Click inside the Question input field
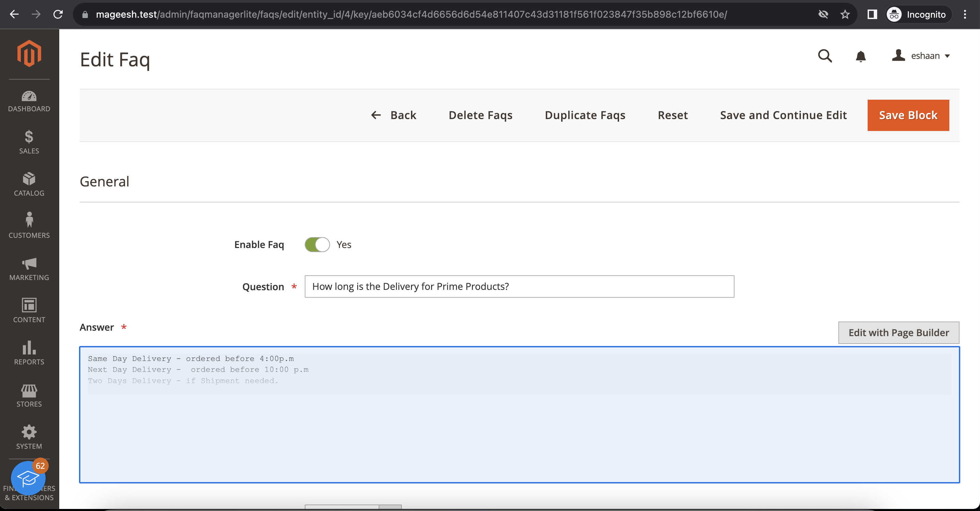Image resolution: width=980 pixels, height=511 pixels. 519,286
